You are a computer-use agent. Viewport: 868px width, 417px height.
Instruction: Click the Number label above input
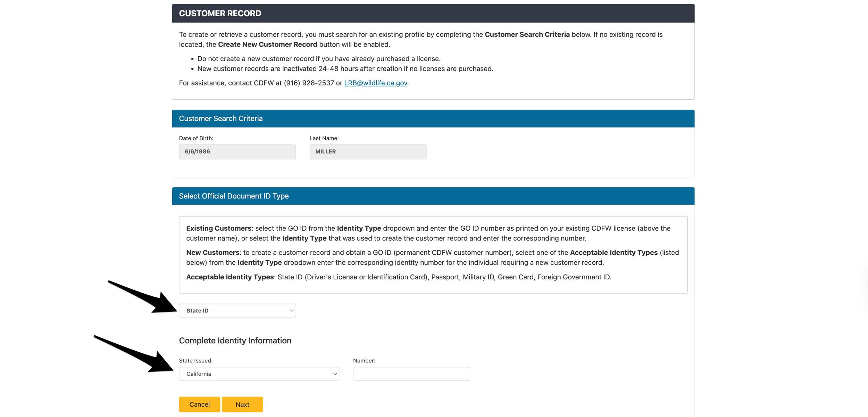[x=364, y=361]
